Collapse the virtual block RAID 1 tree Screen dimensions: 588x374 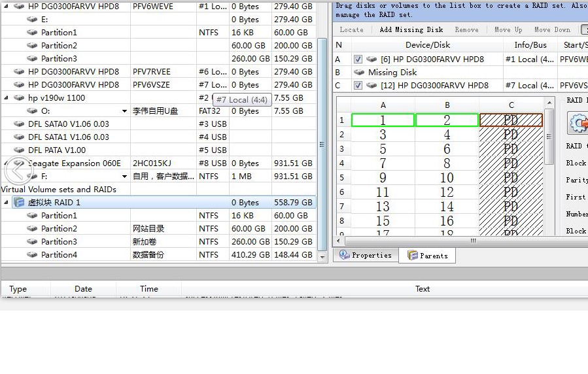point(7,203)
